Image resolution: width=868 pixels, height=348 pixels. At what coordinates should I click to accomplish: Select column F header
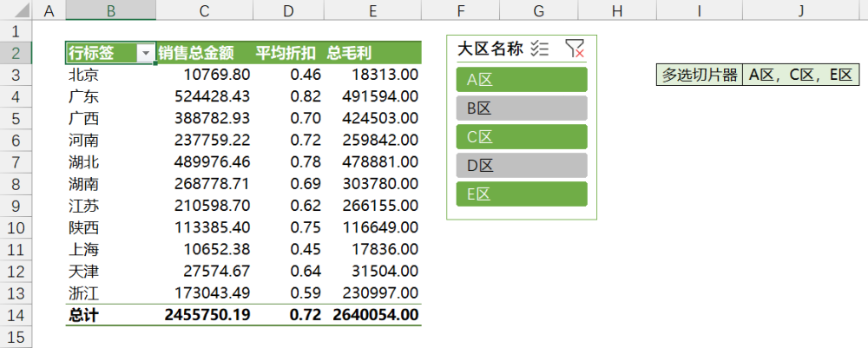(460, 10)
